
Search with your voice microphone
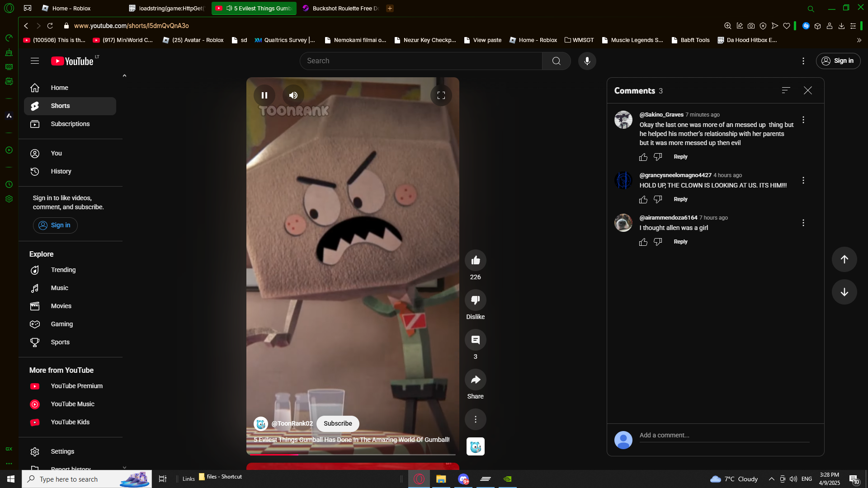pos(587,61)
